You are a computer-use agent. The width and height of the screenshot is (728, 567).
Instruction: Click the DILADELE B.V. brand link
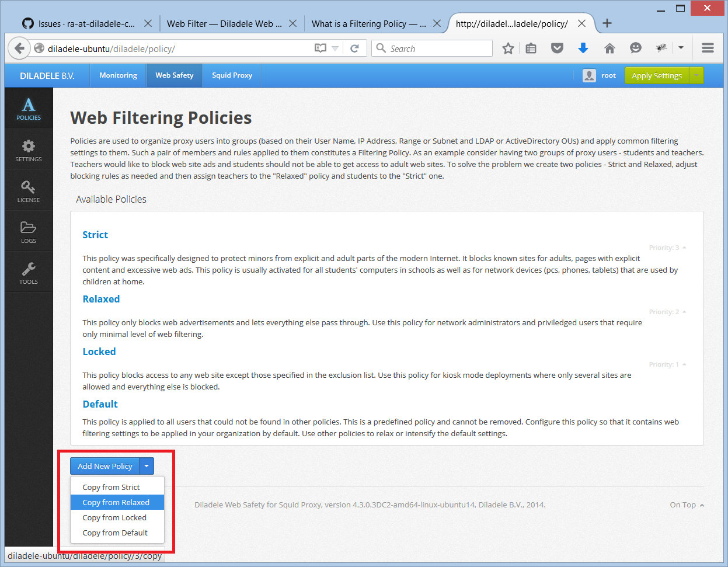point(47,75)
